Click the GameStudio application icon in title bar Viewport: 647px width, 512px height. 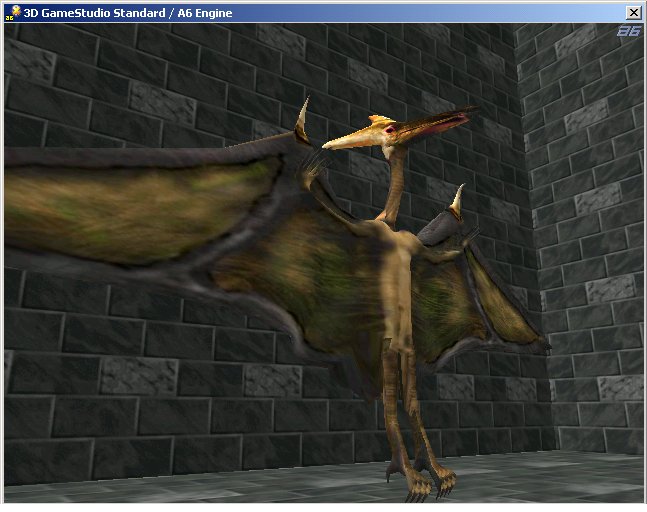pyautogui.click(x=13, y=13)
